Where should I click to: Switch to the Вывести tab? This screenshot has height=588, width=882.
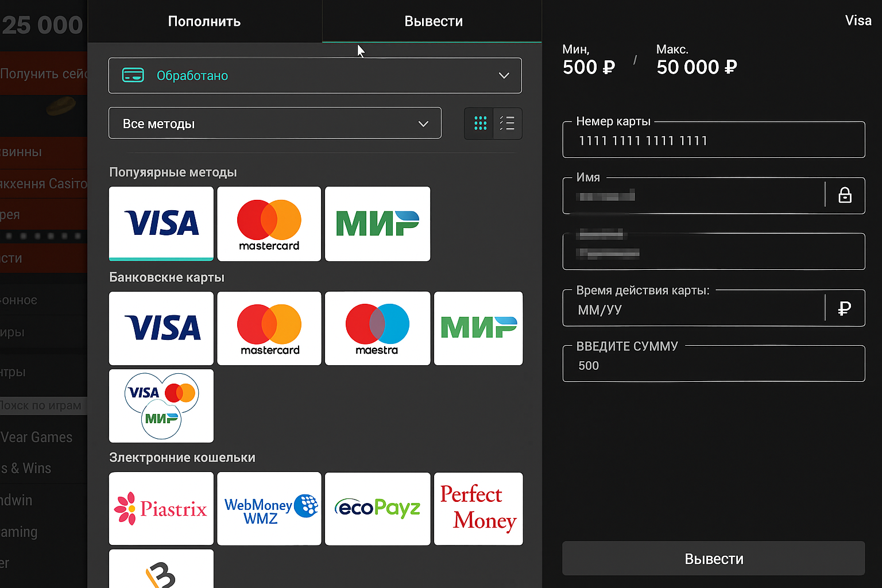pyautogui.click(x=433, y=21)
